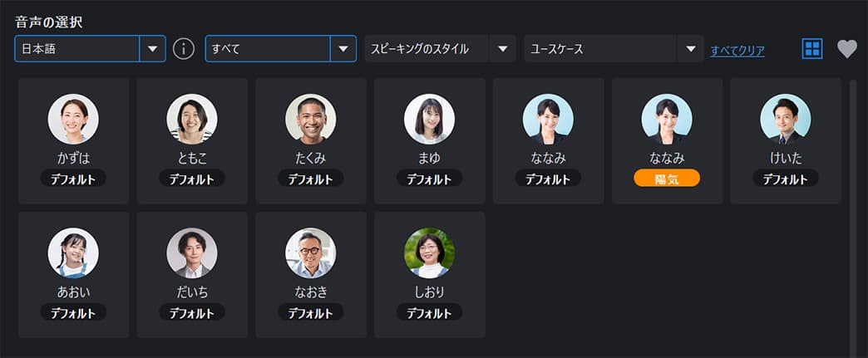Switch to grid view layout
The image size is (868, 358).
[812, 49]
